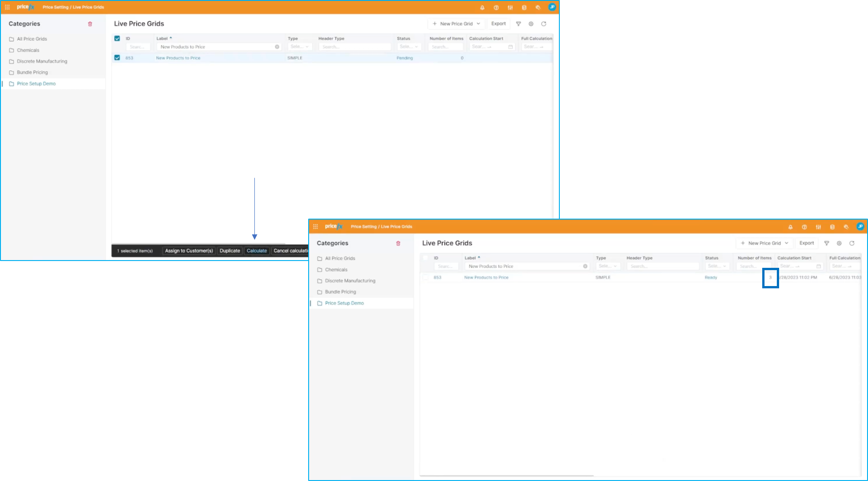This screenshot has height=481, width=868.
Task: Open JP user avatar in upper-left window
Action: tap(552, 7)
